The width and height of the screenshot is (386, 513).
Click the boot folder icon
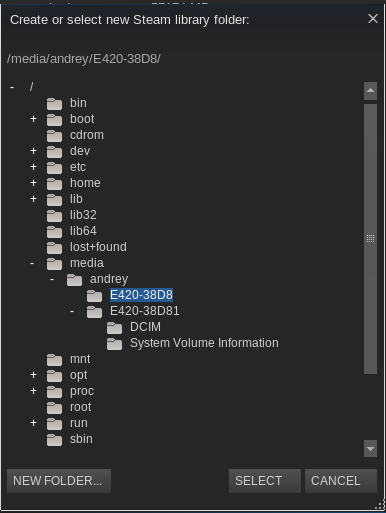click(x=54, y=120)
